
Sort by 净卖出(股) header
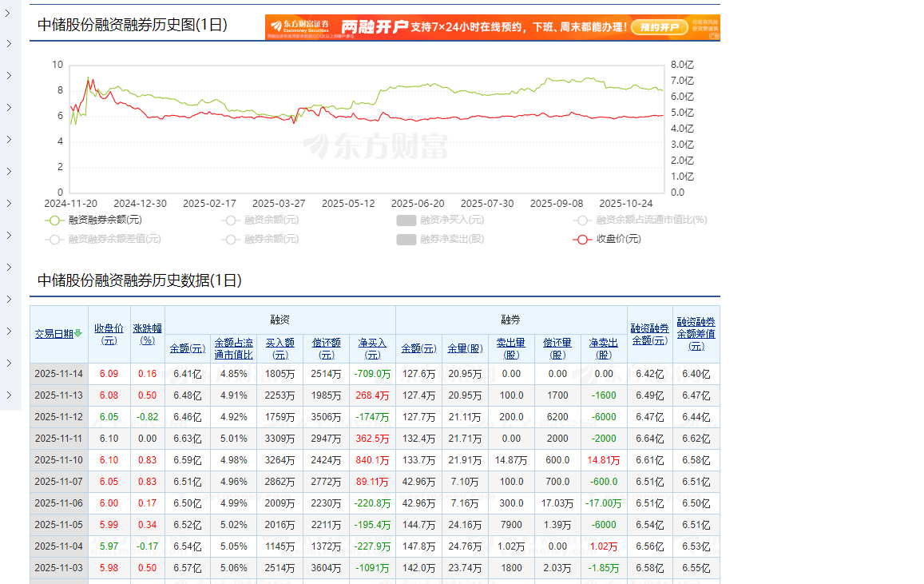(x=604, y=348)
